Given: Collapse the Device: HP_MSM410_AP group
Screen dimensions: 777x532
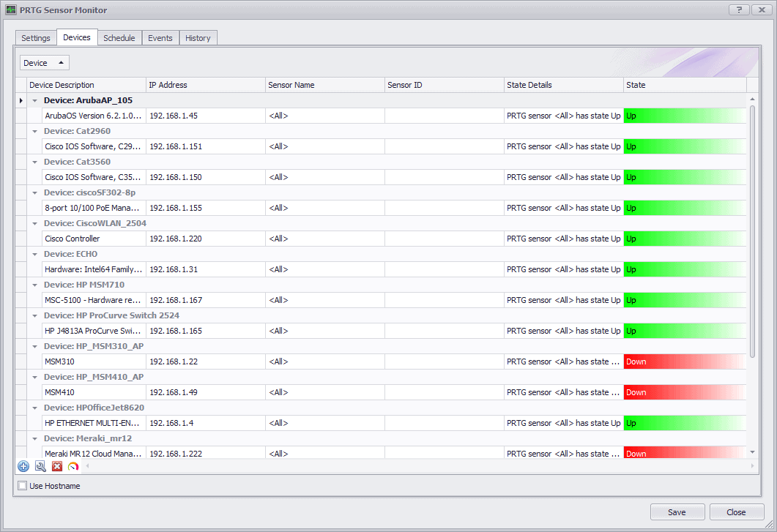Looking at the screenshot, I should tap(34, 377).
